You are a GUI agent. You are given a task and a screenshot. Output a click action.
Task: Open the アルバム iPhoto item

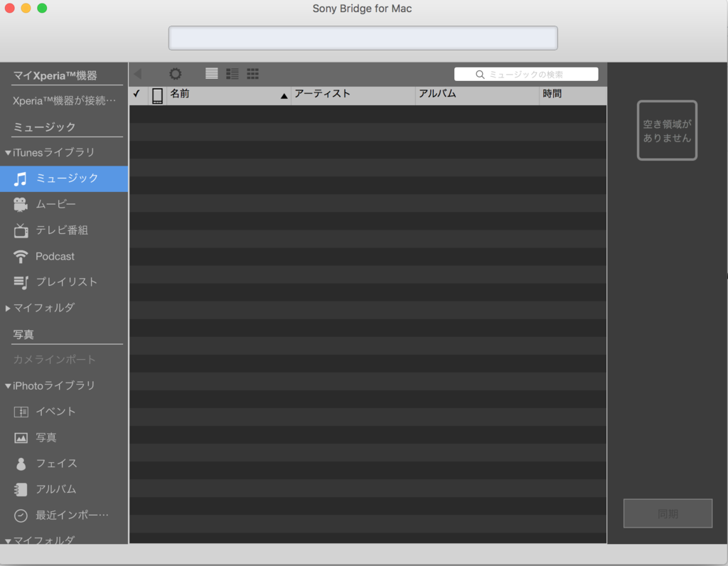point(64,489)
